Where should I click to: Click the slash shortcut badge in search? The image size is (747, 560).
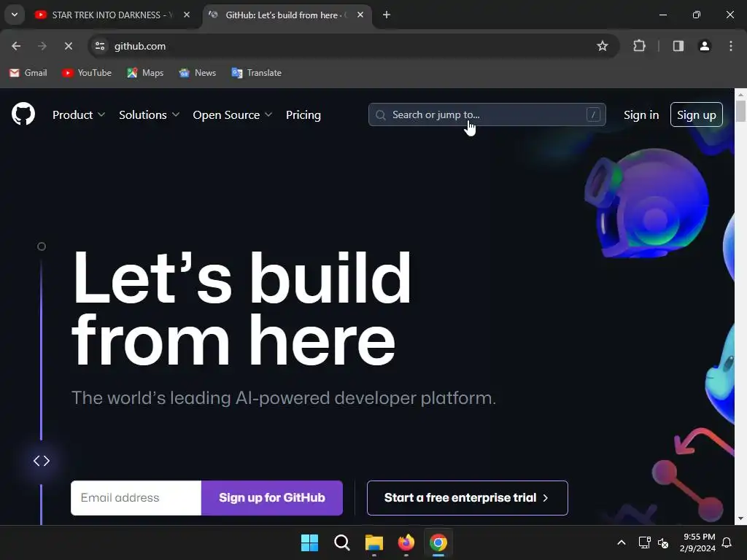click(593, 114)
